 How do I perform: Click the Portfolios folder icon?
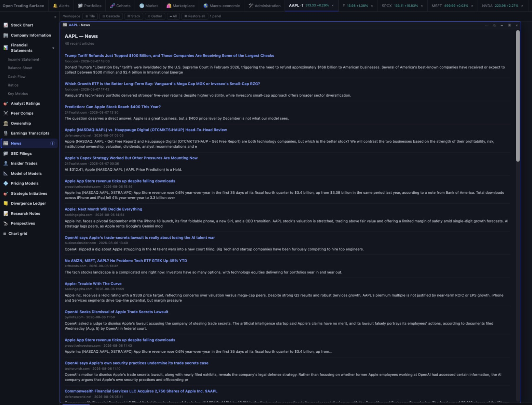(x=80, y=6)
